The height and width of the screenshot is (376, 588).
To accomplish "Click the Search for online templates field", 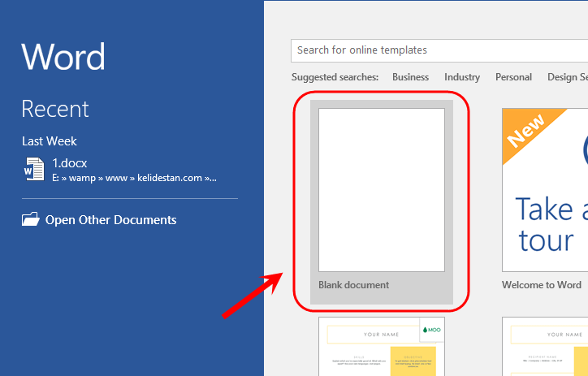I will [x=439, y=50].
